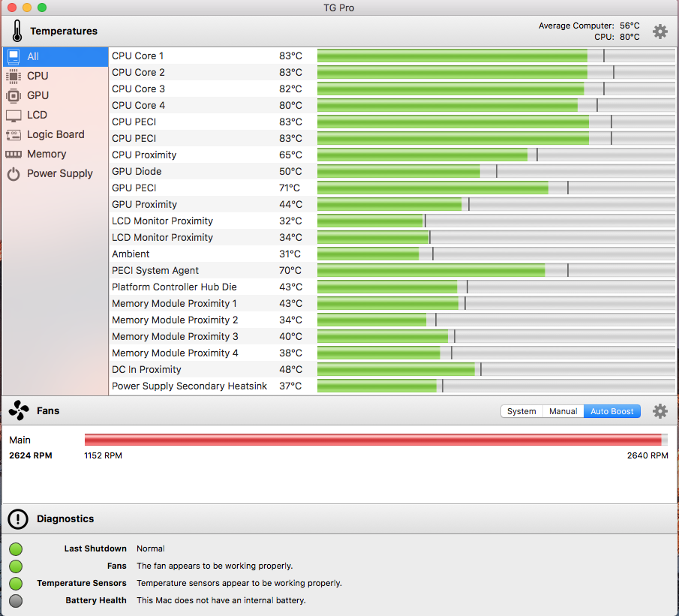The height and width of the screenshot is (616, 679).
Task: Select the CPU Core 4 row label
Action: (x=138, y=105)
